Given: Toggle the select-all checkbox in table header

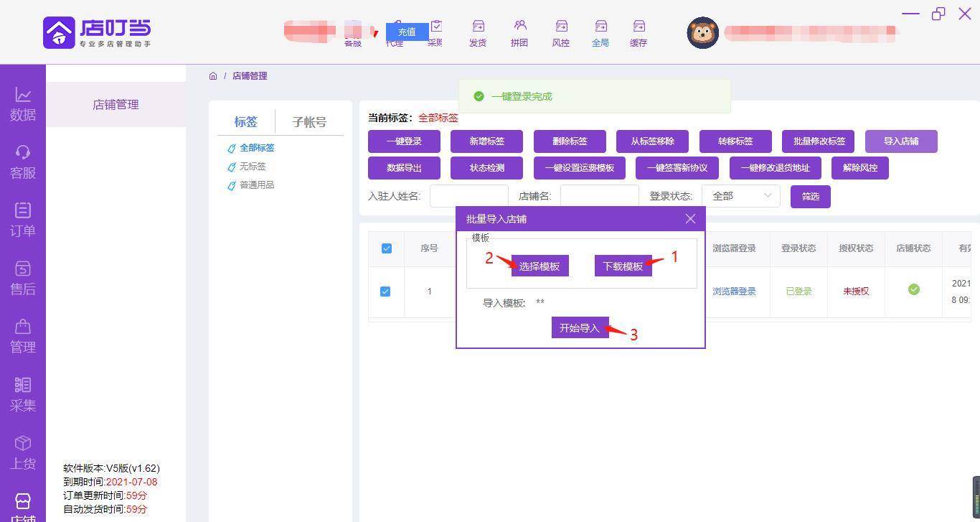Looking at the screenshot, I should tap(387, 248).
